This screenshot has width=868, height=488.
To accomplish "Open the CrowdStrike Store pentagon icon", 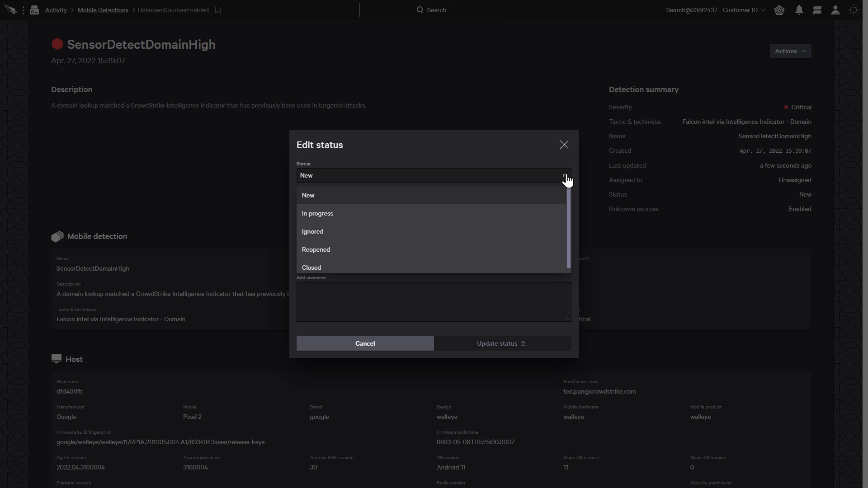I will (779, 10).
